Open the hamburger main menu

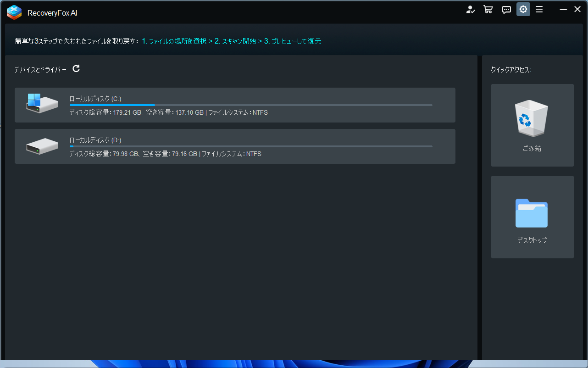tap(539, 10)
